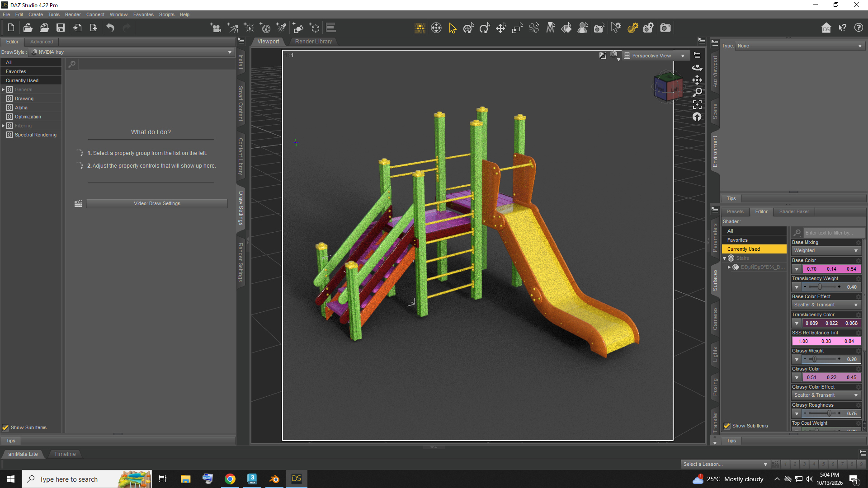The height and width of the screenshot is (488, 868).
Task: Select Spectral Rendering property group
Action: click(x=36, y=135)
